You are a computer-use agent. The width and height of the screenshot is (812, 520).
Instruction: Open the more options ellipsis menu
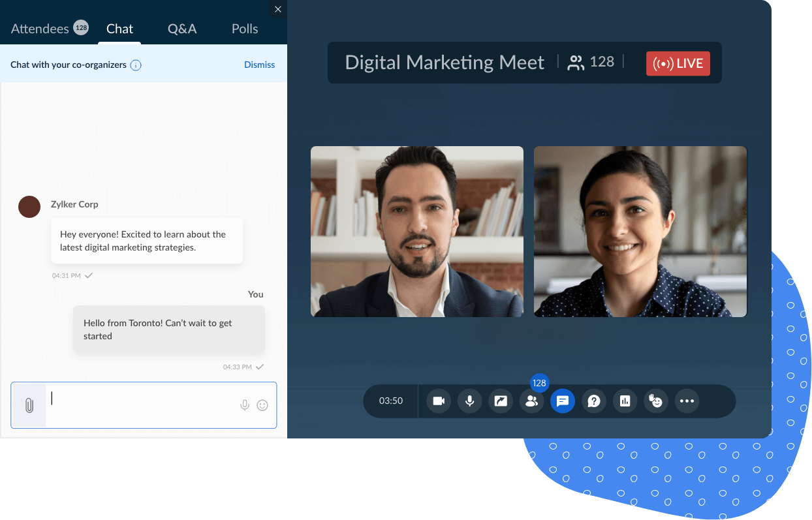pyautogui.click(x=687, y=401)
